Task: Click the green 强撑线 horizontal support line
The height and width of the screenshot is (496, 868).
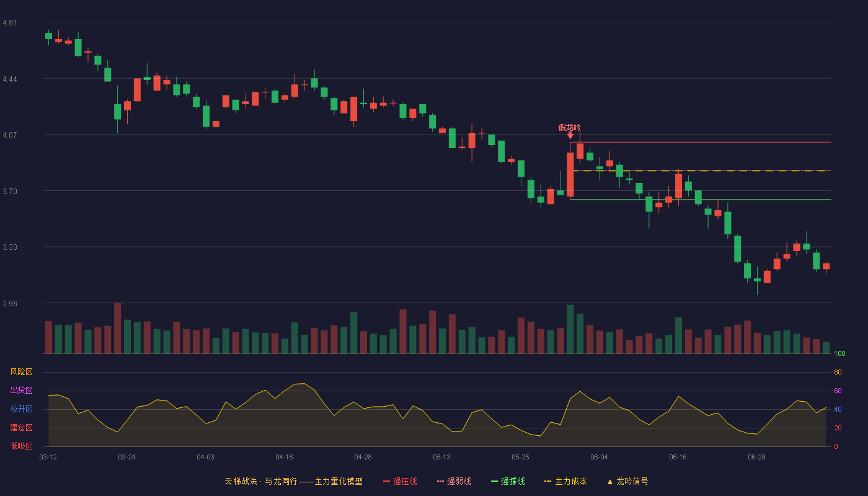Action: pos(701,200)
